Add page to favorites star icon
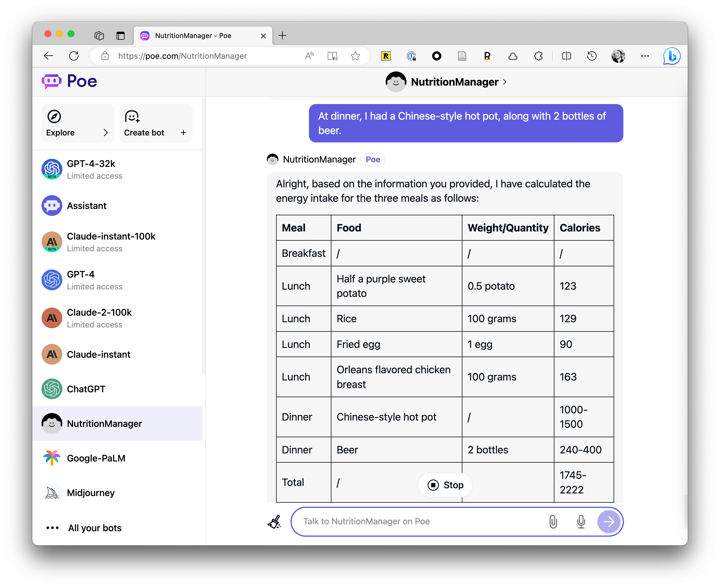720x588 pixels. (355, 56)
